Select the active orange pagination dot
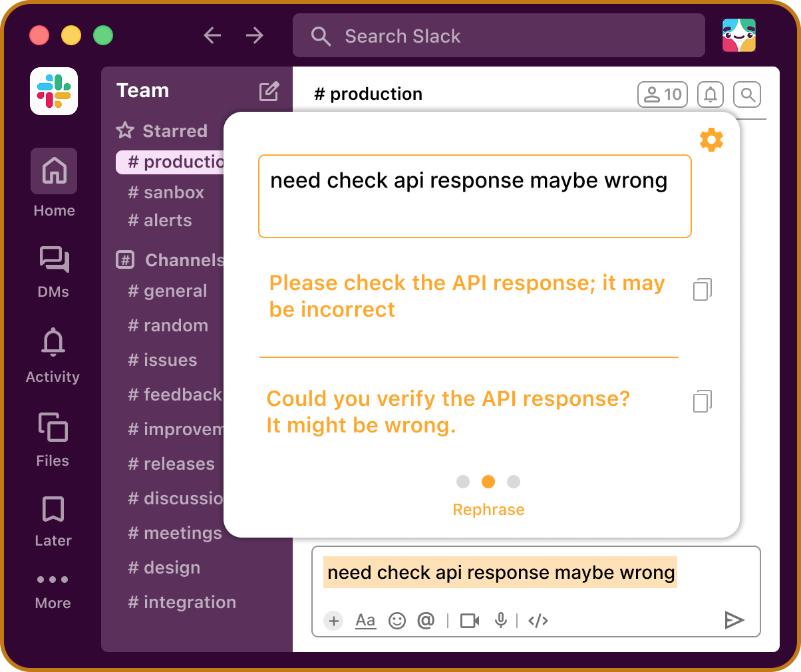 488,482
